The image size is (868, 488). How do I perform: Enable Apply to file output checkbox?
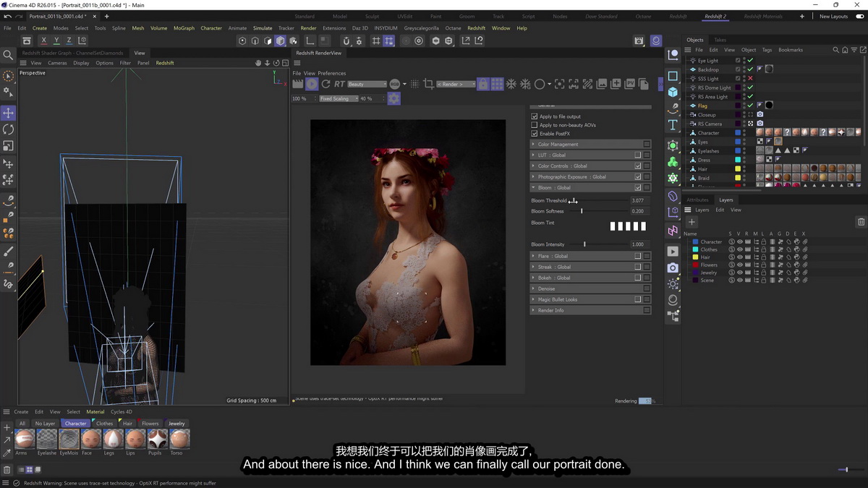point(535,116)
